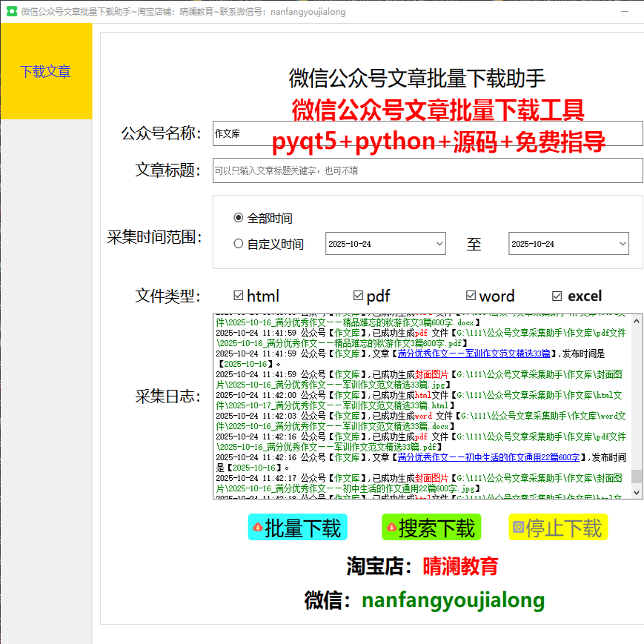
Task: Open the end date dropdown after 至
Action: click(x=568, y=243)
